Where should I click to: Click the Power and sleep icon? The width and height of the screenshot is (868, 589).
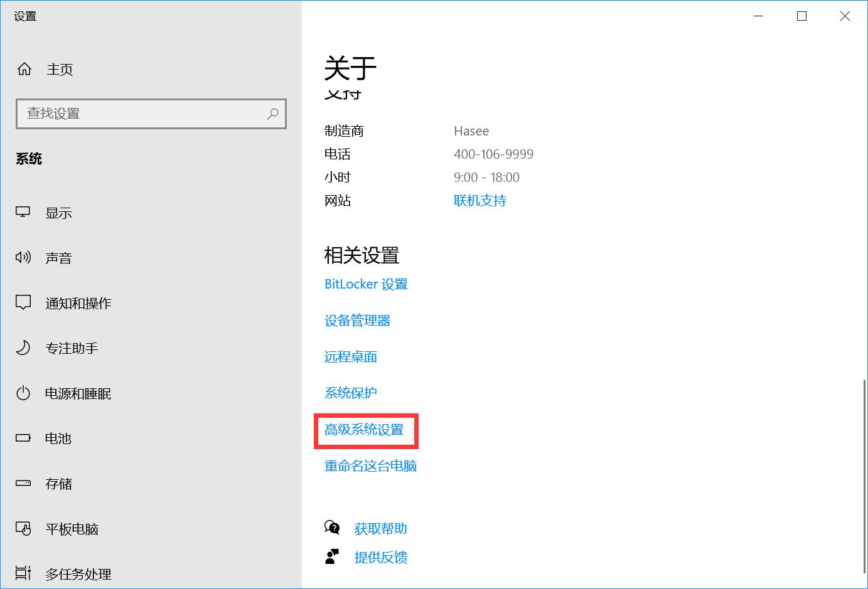tap(23, 393)
